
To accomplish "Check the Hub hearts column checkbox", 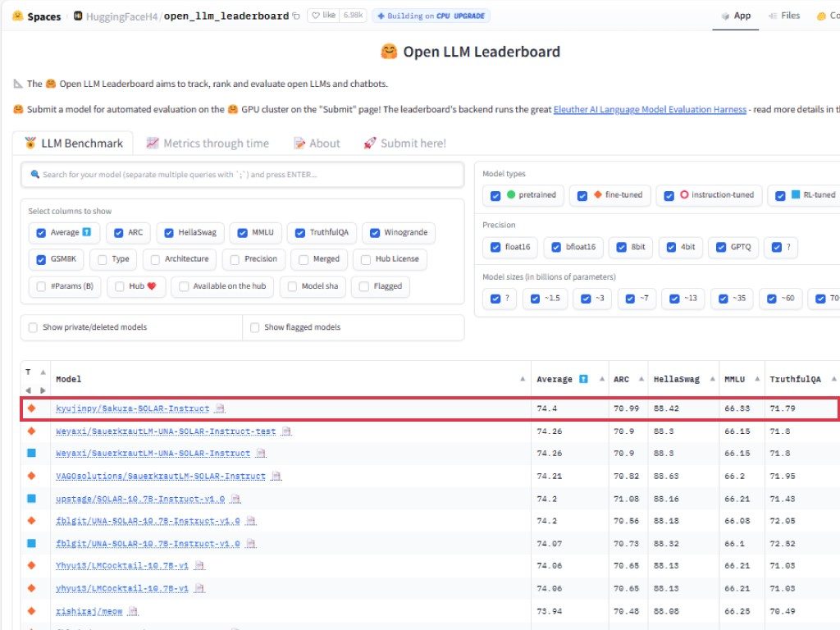I will (x=120, y=286).
